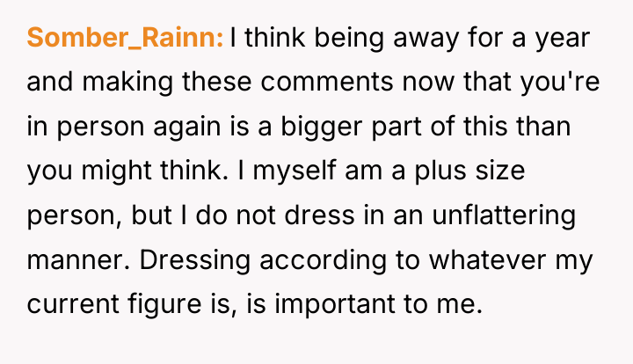Viewport: 633px width, 364px height.
Task: Click the word "myself" in the comment
Action: pos(295,171)
